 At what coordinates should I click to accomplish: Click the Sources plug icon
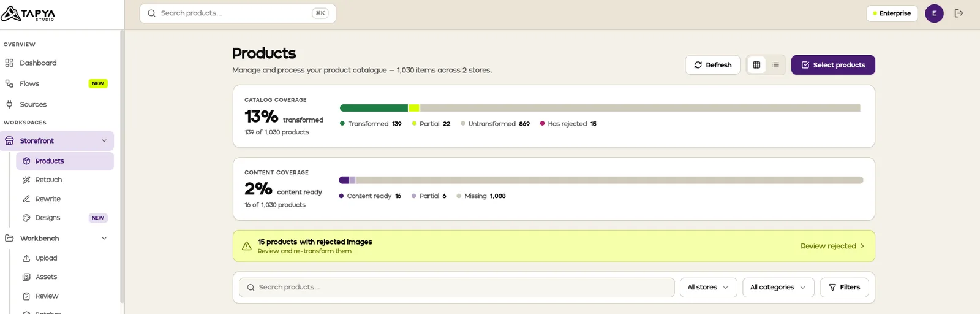pos(9,104)
